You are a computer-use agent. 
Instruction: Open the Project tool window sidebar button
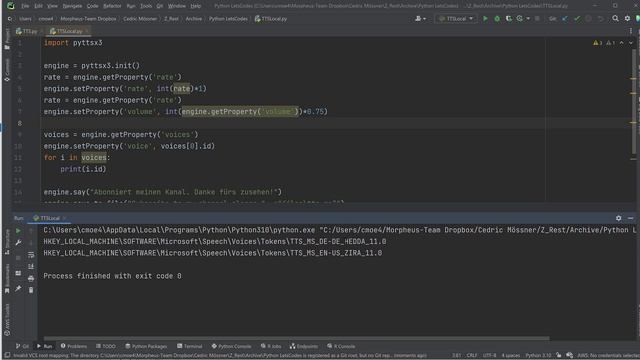[7, 40]
